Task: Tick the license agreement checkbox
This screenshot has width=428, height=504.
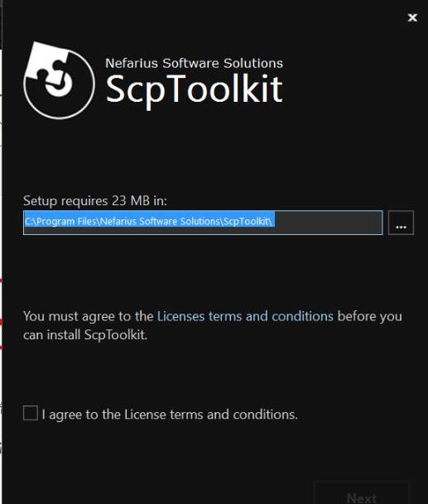Action: (31, 413)
